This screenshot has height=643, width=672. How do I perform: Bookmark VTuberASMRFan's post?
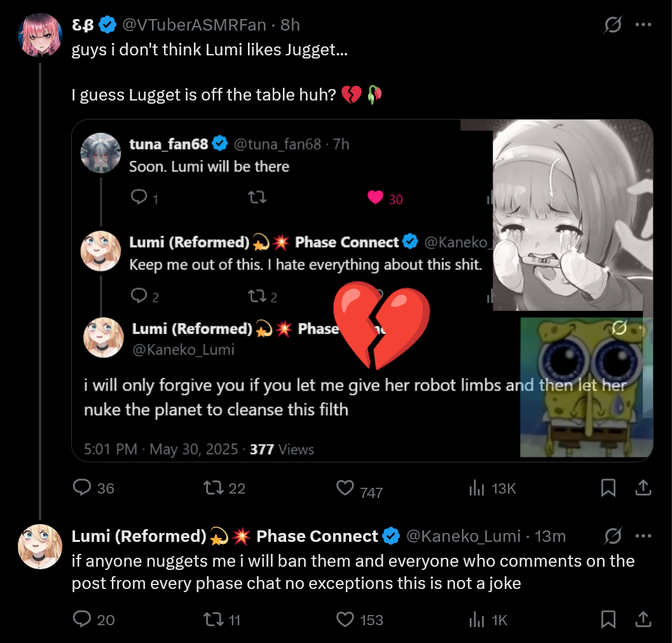click(608, 488)
